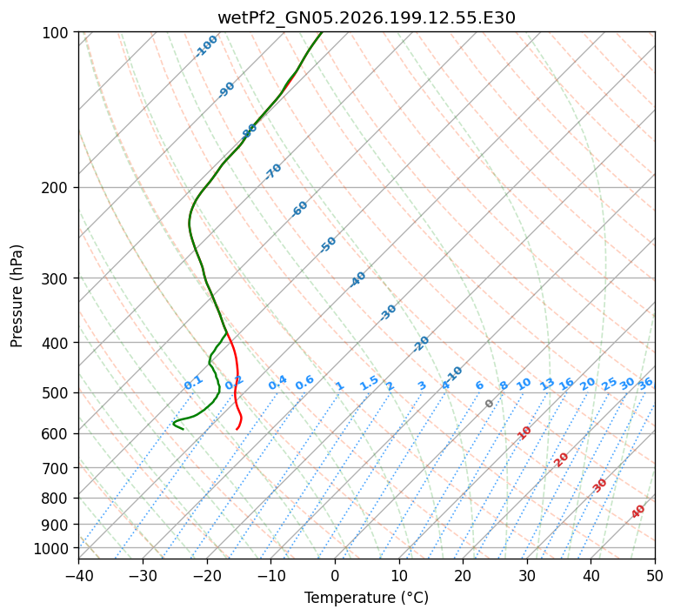Screen dimensions: 674x616
Task: Click the blue -50 isotherm label
Action: click(328, 244)
